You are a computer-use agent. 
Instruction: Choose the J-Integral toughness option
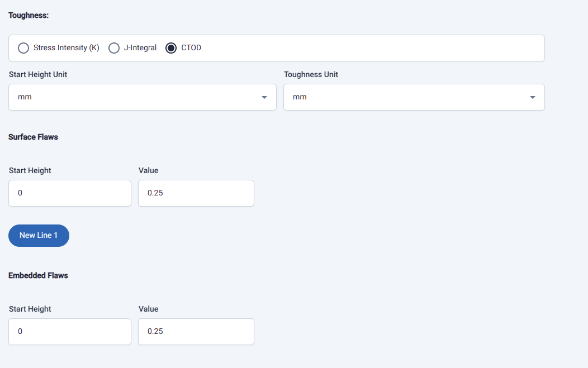coord(114,48)
